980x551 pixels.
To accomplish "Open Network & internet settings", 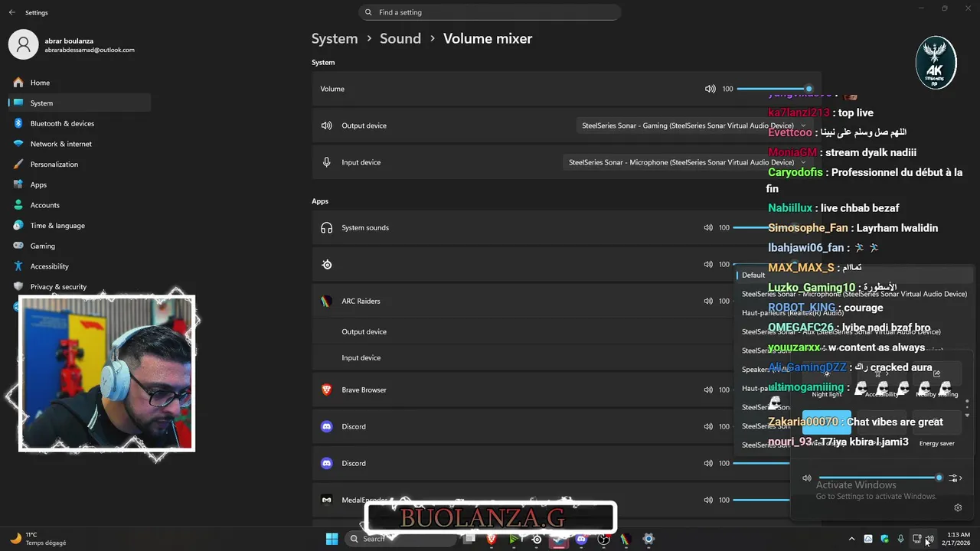I will pos(80,144).
